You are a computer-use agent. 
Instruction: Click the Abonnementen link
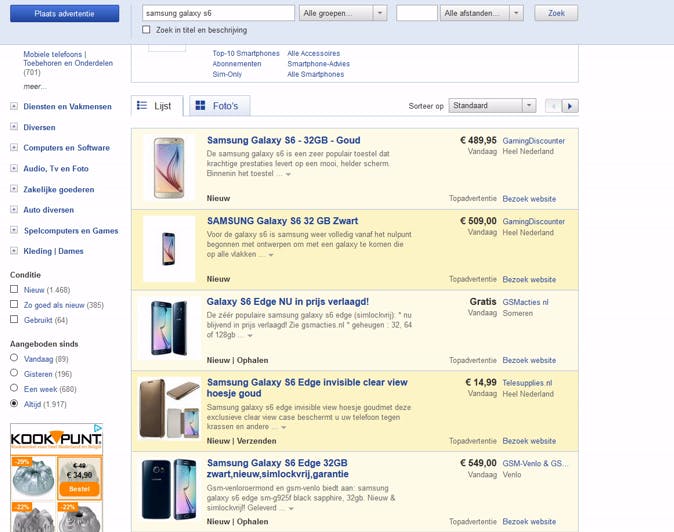[x=237, y=64]
